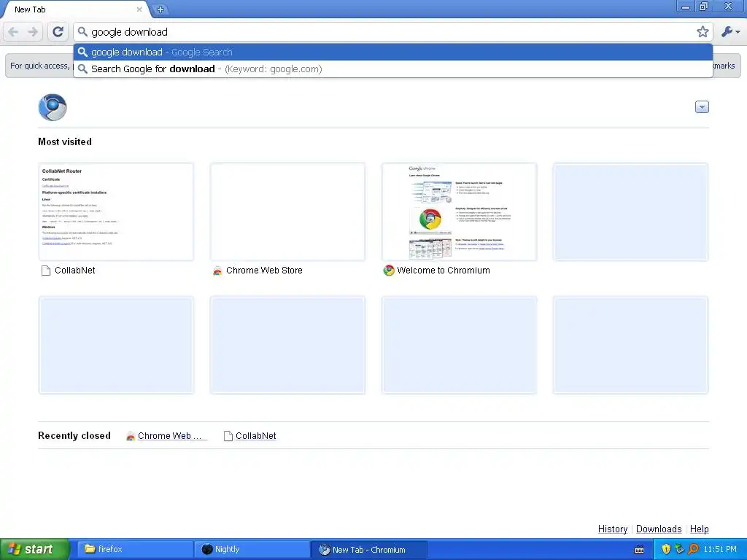Switch to the firefox folder taskbar item
The width and height of the screenshot is (747, 560).
coord(134,549)
